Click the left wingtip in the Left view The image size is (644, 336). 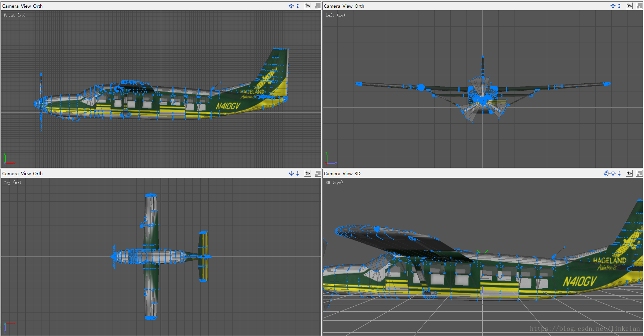click(359, 84)
